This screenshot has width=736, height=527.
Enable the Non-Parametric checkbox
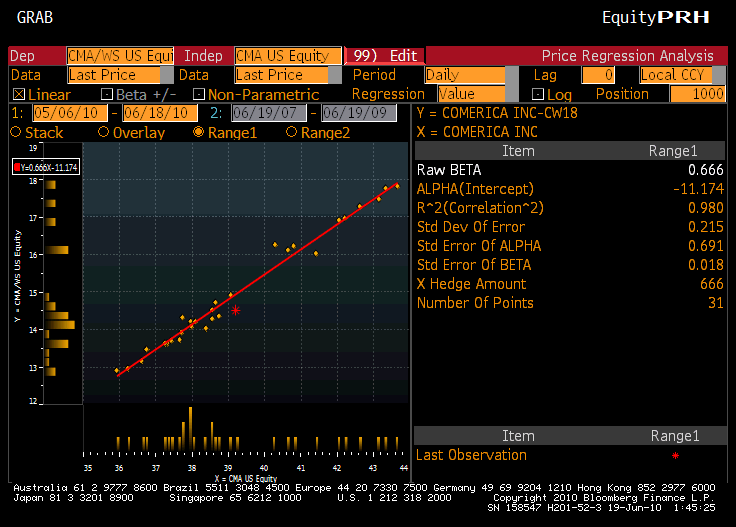point(199,94)
